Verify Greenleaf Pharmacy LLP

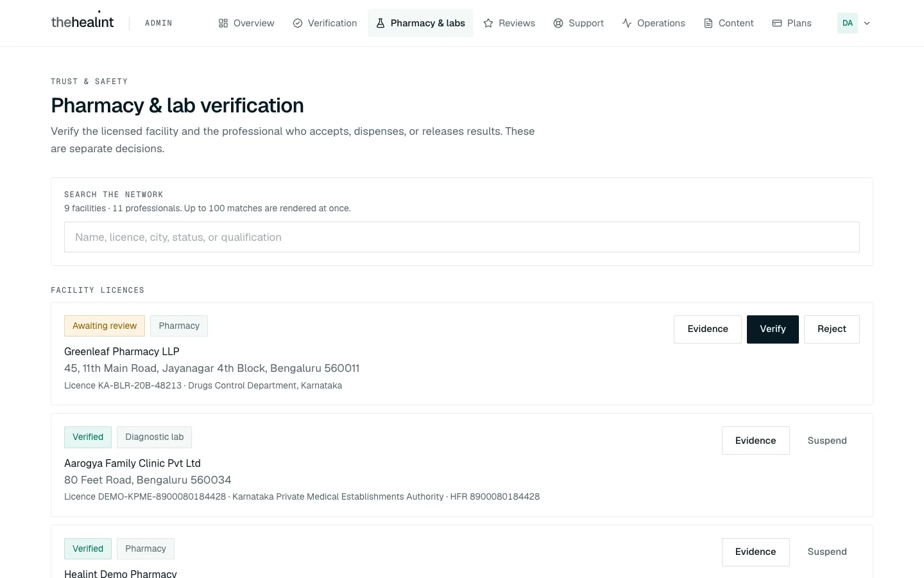[x=773, y=329]
